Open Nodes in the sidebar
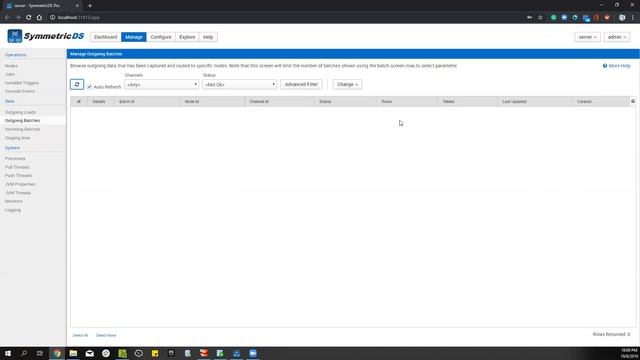 (x=11, y=66)
